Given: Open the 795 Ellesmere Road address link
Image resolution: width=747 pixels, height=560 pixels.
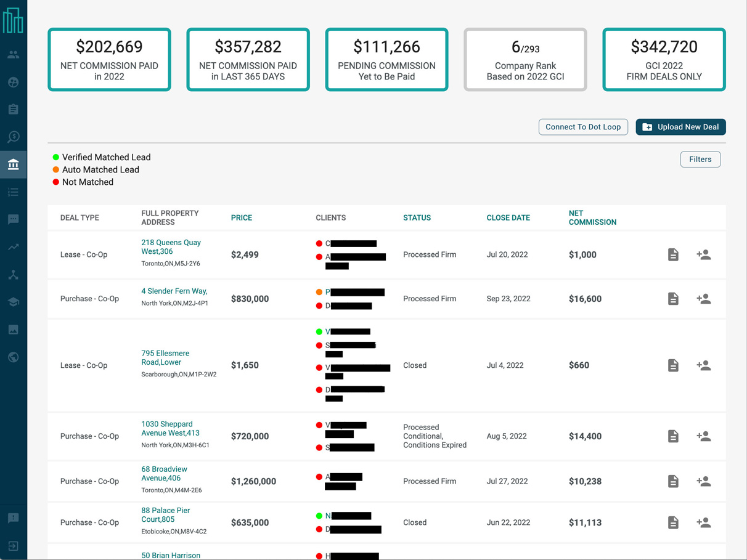Looking at the screenshot, I should click(x=165, y=358).
